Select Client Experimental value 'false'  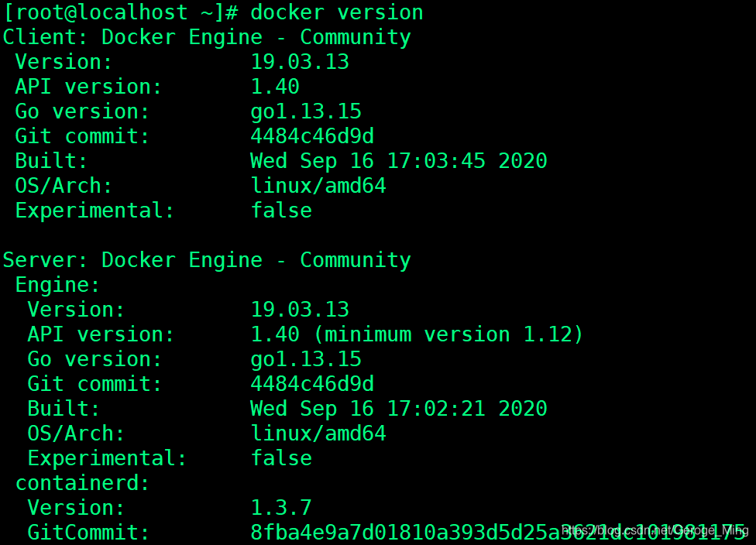[282, 211]
